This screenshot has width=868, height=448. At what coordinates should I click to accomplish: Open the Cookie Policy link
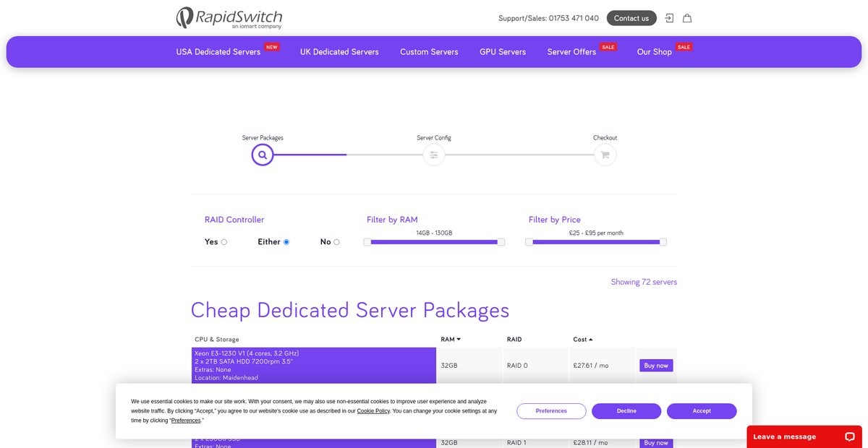tap(373, 411)
